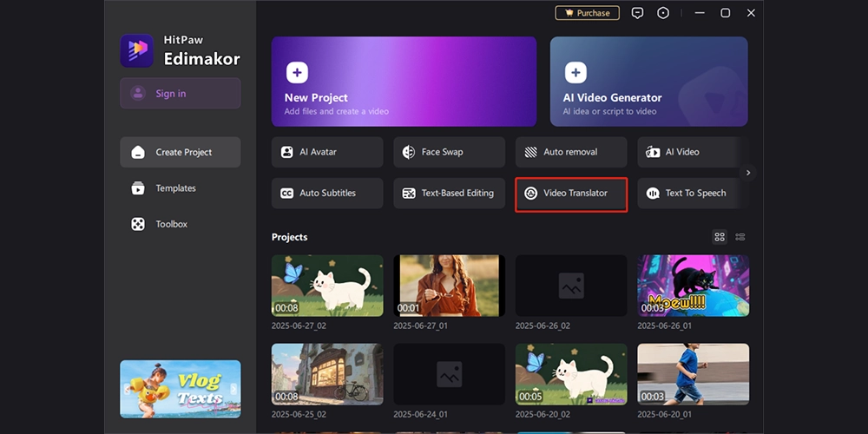Minimize the Edimakor window

(x=700, y=13)
